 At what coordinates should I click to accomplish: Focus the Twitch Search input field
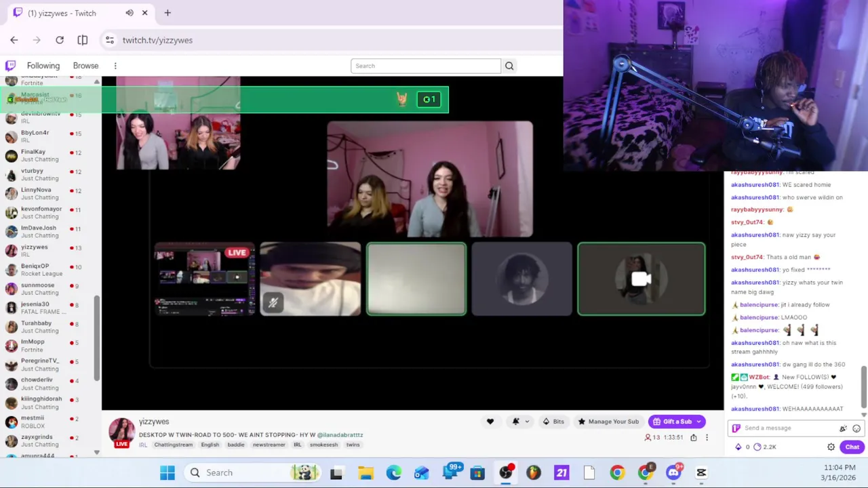(426, 66)
